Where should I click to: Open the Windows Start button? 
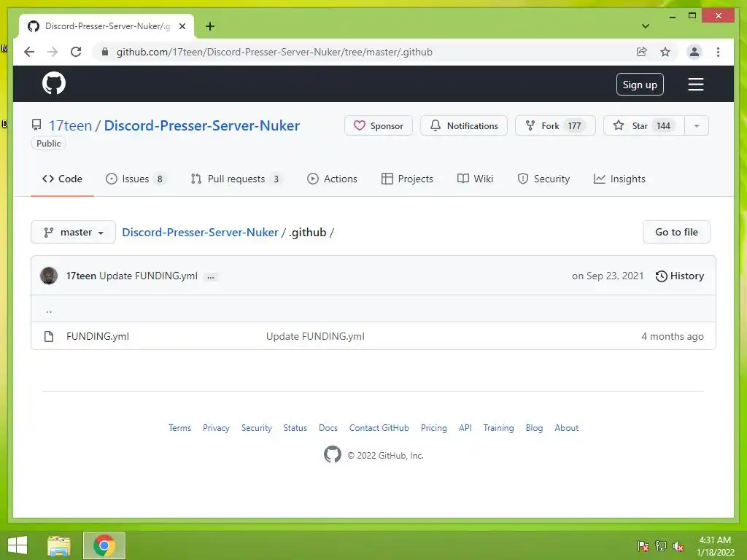[x=18, y=545]
